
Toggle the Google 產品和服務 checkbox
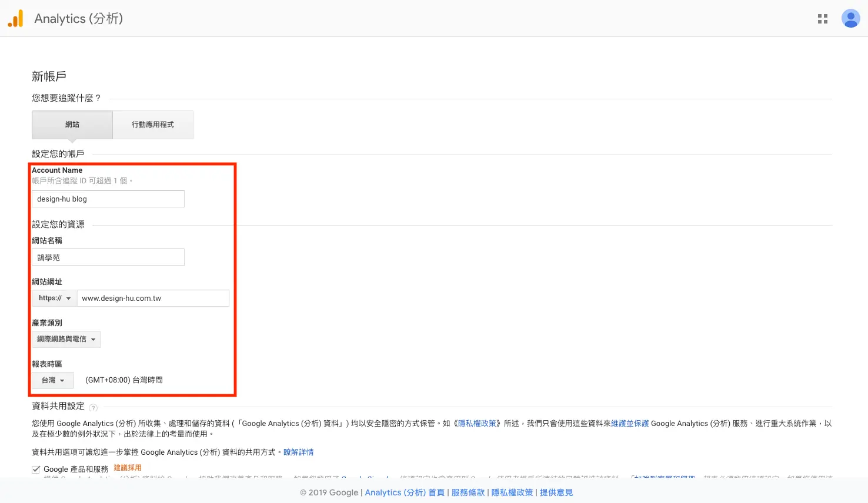(x=36, y=469)
